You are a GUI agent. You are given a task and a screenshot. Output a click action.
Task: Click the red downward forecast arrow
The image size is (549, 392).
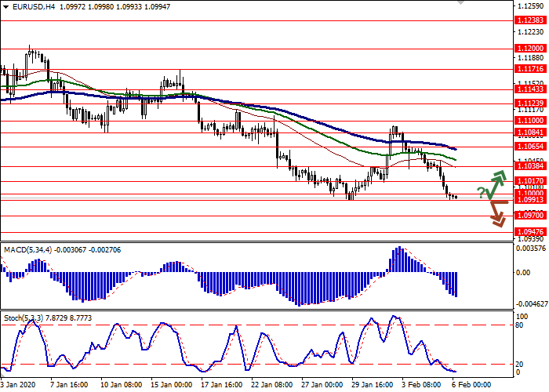click(496, 212)
